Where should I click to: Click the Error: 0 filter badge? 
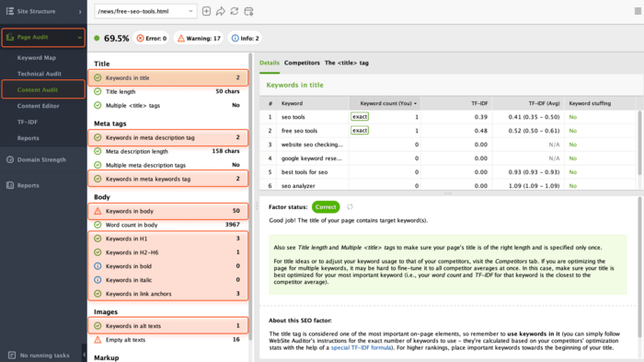[x=152, y=39]
